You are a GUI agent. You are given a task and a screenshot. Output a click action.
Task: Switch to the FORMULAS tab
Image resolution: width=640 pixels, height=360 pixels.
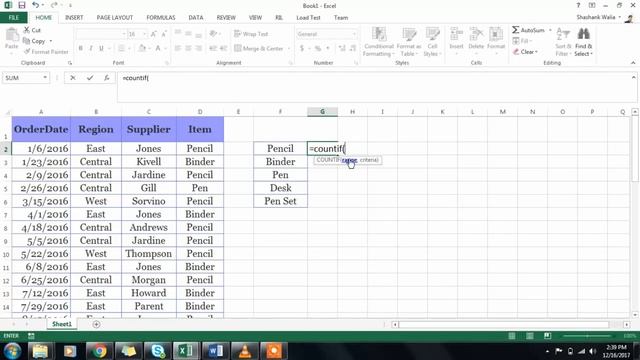161,18
